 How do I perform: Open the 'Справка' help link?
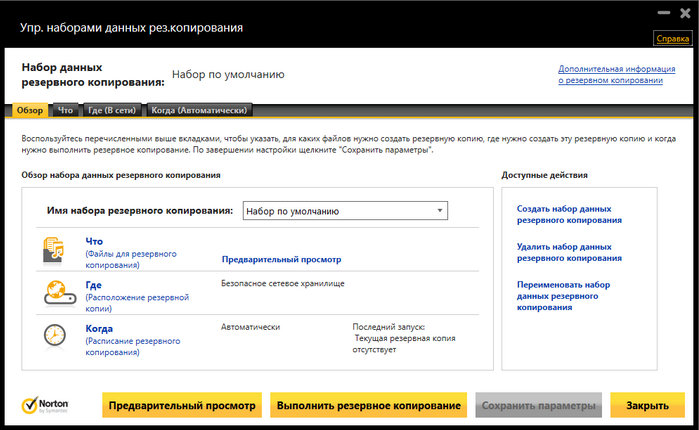(673, 39)
